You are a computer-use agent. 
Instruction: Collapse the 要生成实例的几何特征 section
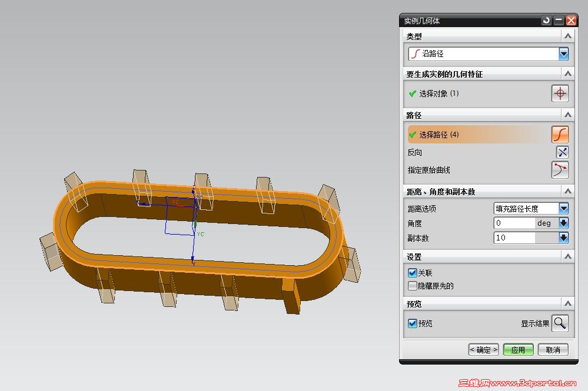[x=568, y=73]
